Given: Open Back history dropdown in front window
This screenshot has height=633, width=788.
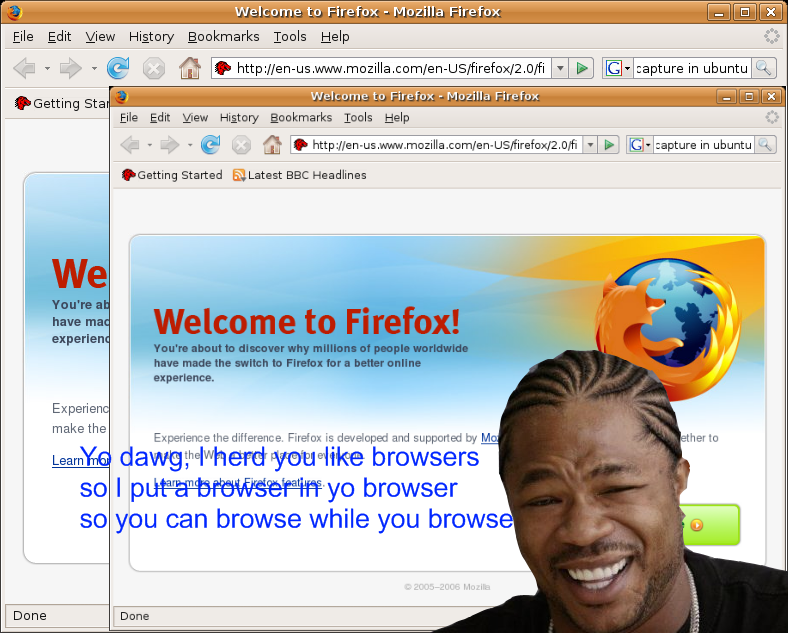Looking at the screenshot, I should click(x=150, y=145).
